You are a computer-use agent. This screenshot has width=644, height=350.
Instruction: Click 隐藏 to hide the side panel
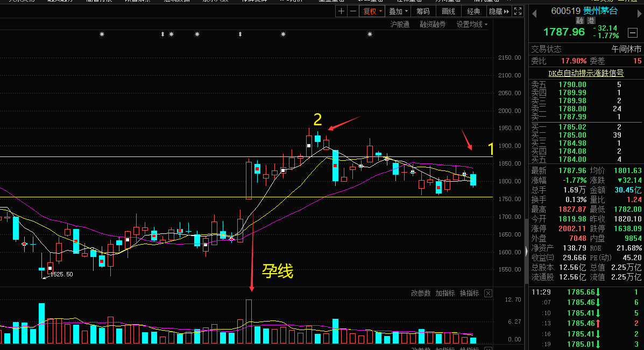pyautogui.click(x=499, y=11)
